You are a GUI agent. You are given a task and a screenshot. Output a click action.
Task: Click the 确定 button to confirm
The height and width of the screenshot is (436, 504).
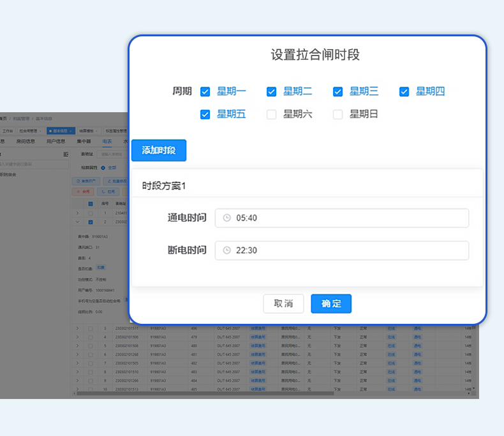click(x=331, y=303)
